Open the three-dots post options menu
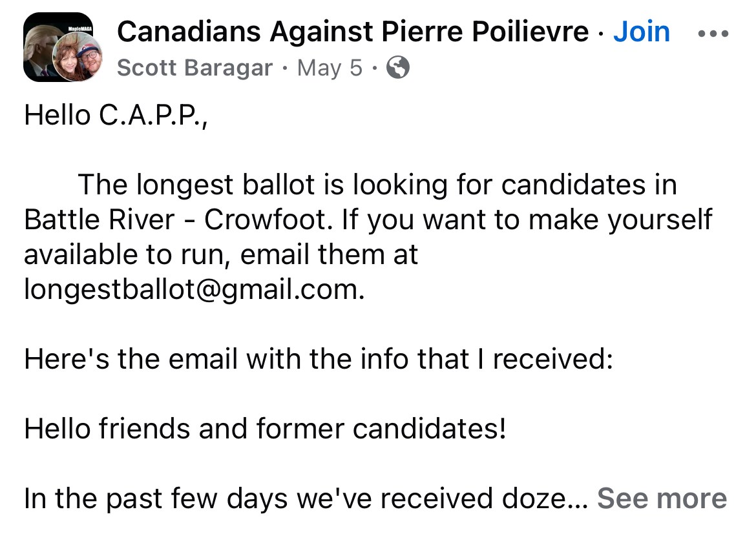 click(713, 33)
